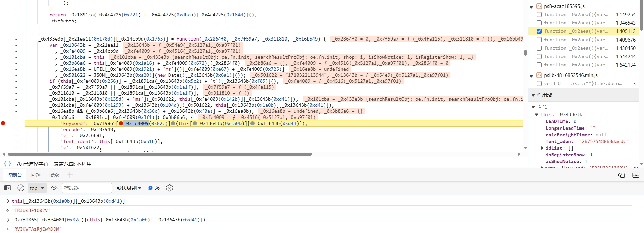
Task: Click the console result 'RVJKVTAzRjEwMDJW'
Action: (x=37, y=229)
